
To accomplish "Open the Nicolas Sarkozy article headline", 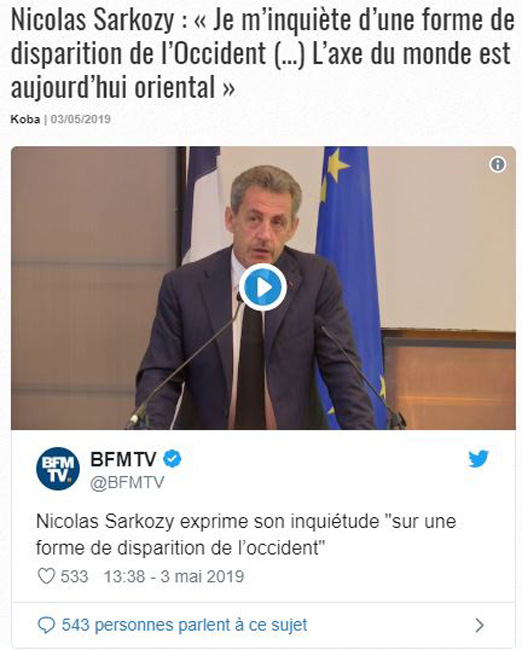I will (x=262, y=53).
